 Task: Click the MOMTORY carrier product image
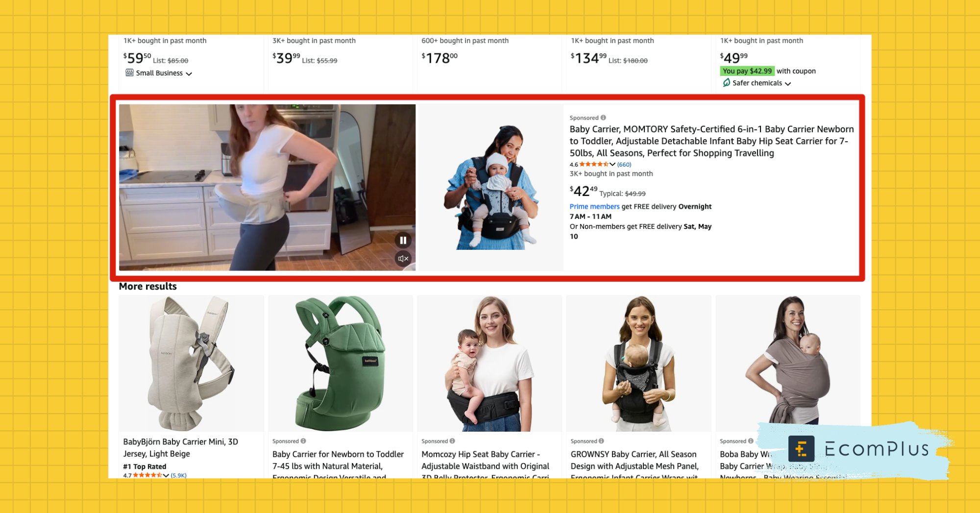(x=490, y=187)
